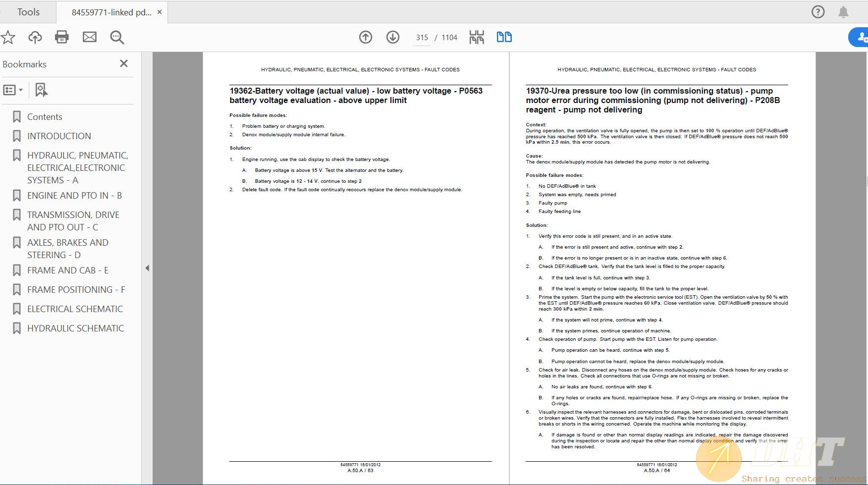Open the help question mark icon

pyautogui.click(x=818, y=12)
